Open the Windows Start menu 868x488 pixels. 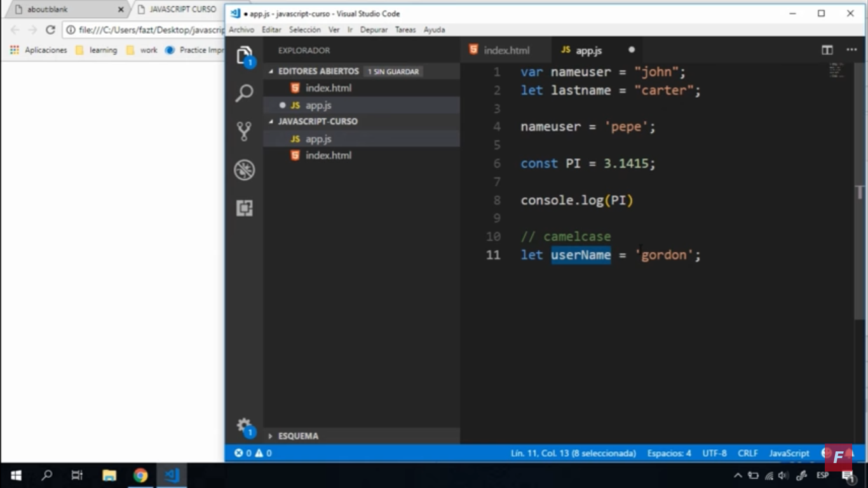coord(16,475)
